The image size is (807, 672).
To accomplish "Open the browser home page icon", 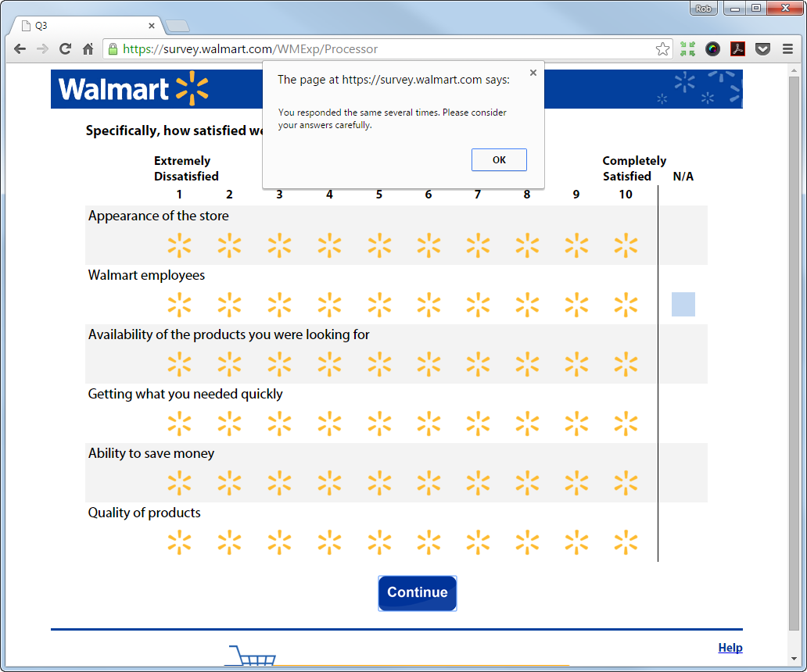I will 88,48.
